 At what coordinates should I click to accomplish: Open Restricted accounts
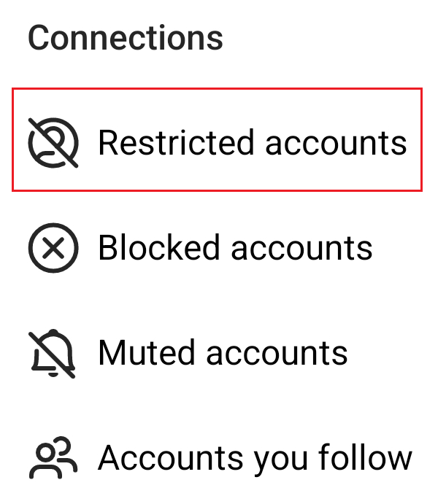click(x=252, y=141)
